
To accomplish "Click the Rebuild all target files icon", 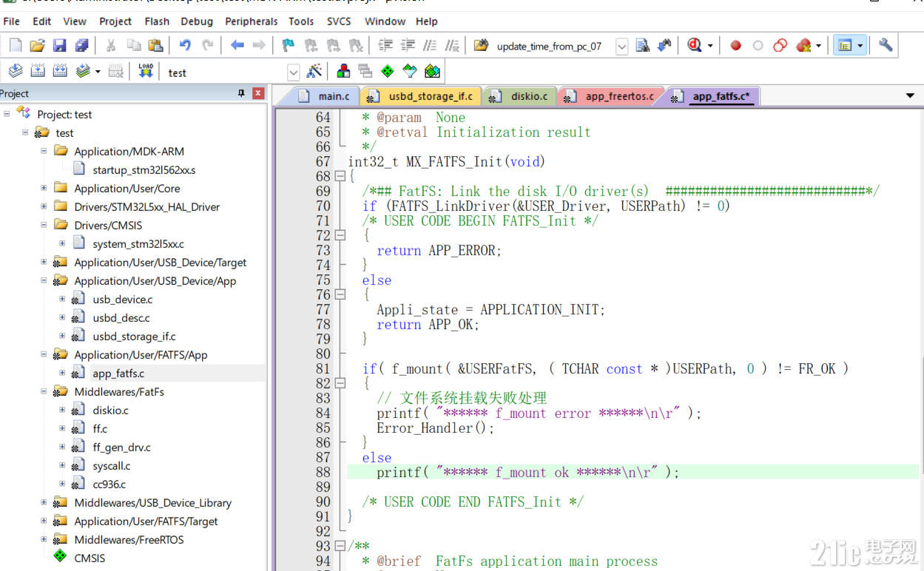I will [60, 71].
